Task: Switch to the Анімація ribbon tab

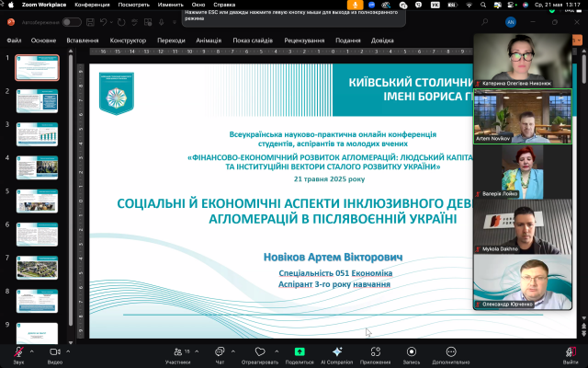Action: point(208,40)
